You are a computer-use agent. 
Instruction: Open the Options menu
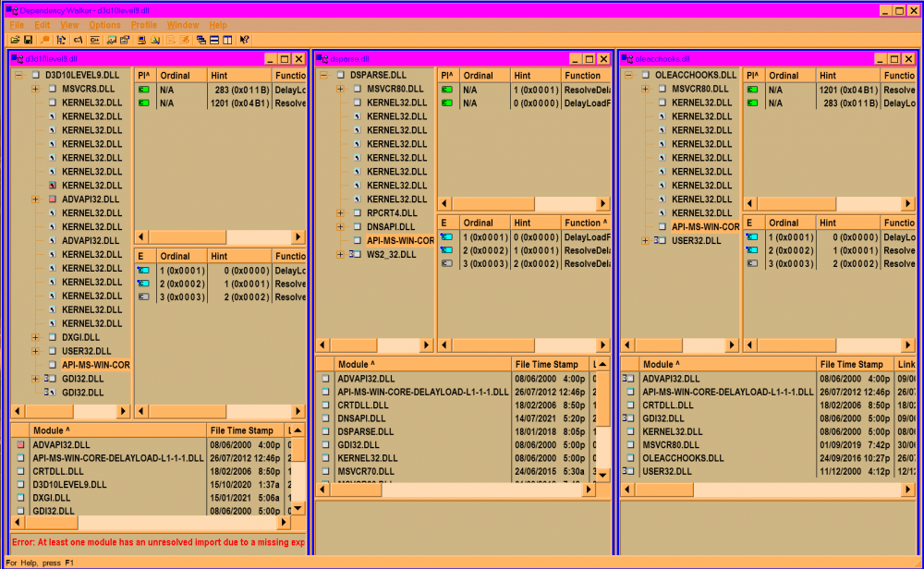click(104, 25)
